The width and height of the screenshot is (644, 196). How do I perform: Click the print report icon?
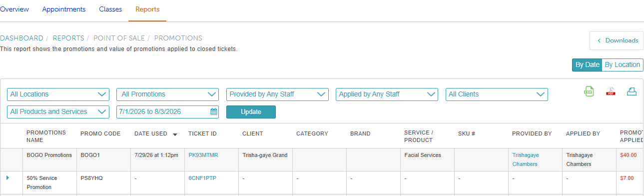632,91
